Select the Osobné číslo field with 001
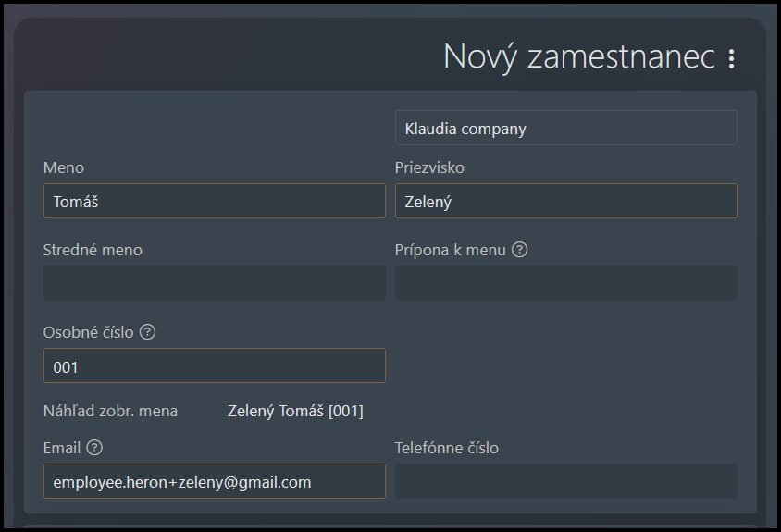Image resolution: width=781 pixels, height=532 pixels. point(214,365)
